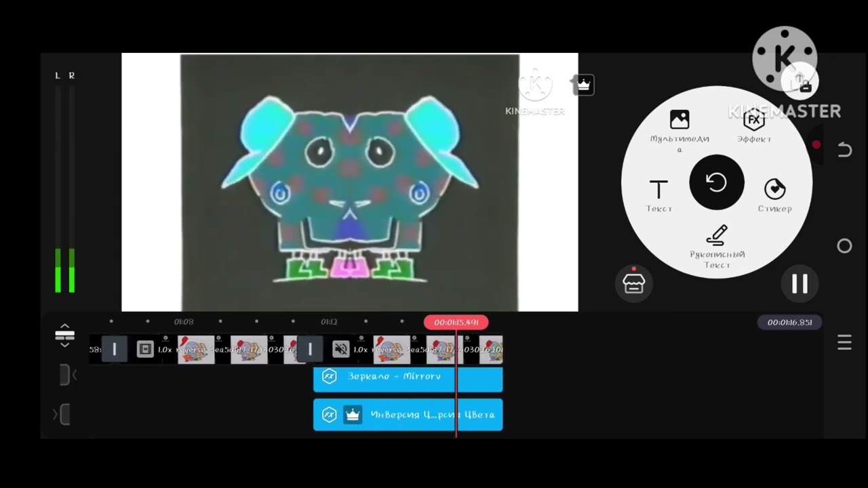This screenshot has width=868, height=488.
Task: Tap the center replay wheel button
Action: (x=717, y=182)
